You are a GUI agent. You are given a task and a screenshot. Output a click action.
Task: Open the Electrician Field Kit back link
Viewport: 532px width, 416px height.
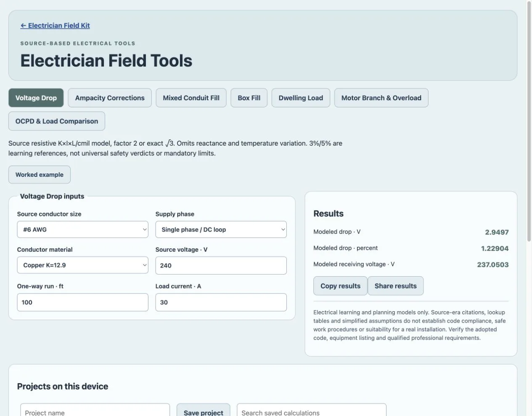pyautogui.click(x=55, y=25)
